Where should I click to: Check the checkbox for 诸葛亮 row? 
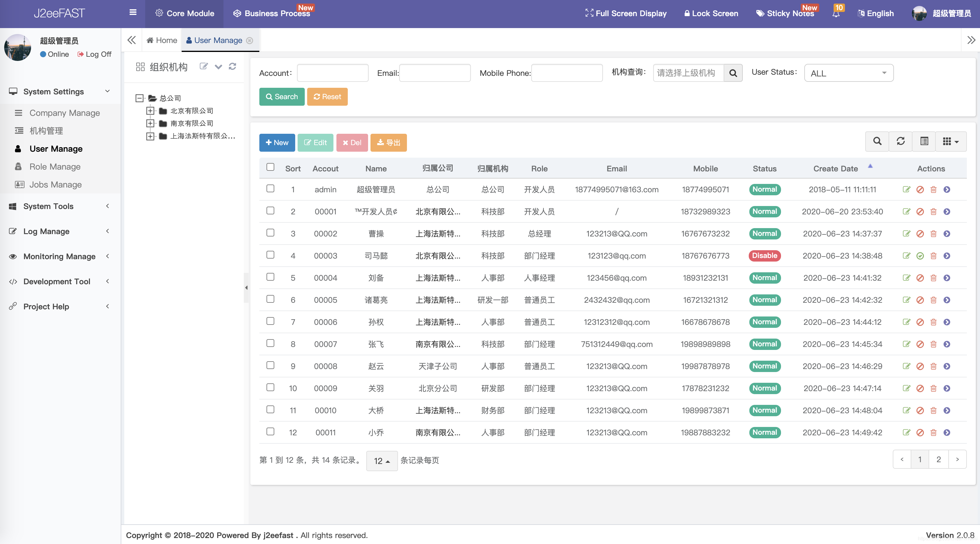tap(270, 299)
